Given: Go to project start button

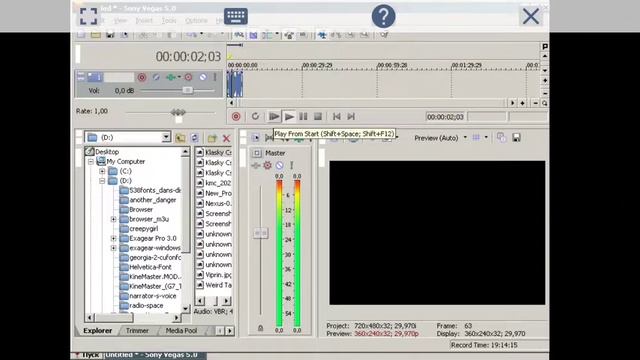Looking at the screenshot, I should [337, 117].
